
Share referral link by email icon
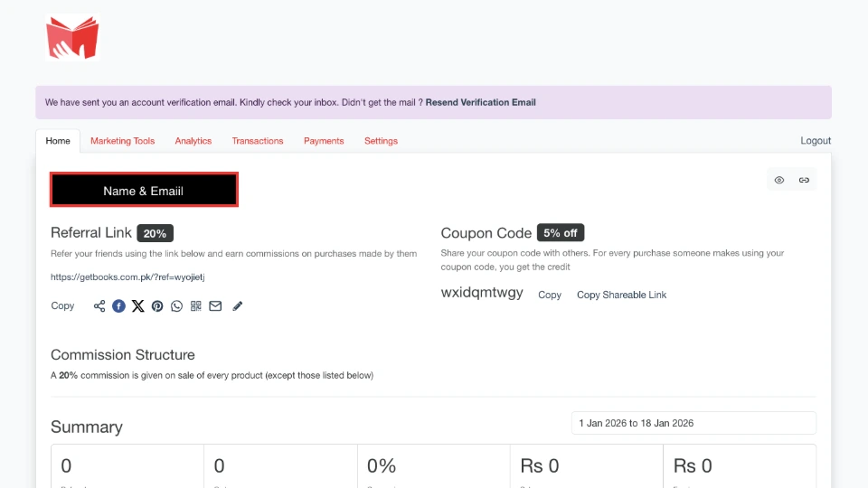coord(215,306)
